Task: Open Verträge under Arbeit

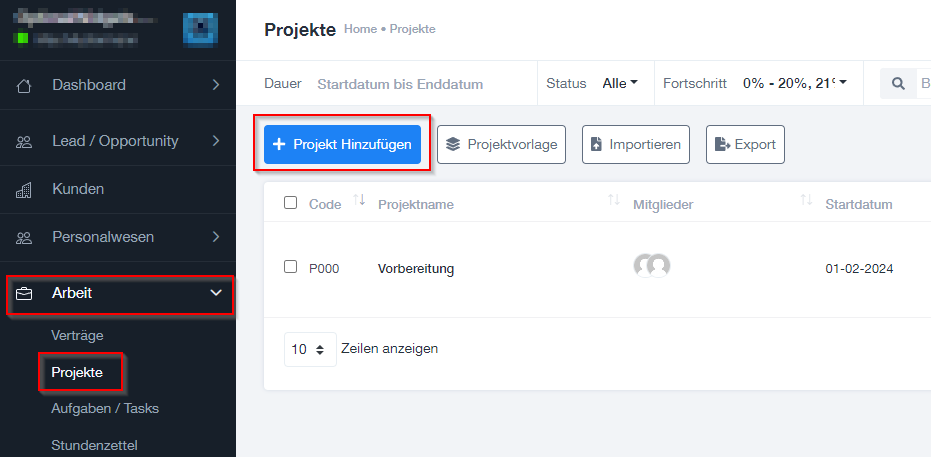Action: tap(77, 335)
